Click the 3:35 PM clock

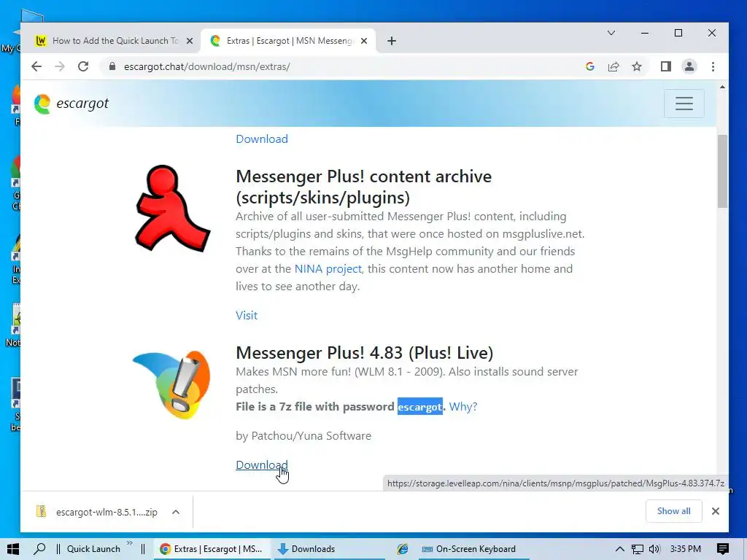(686, 549)
